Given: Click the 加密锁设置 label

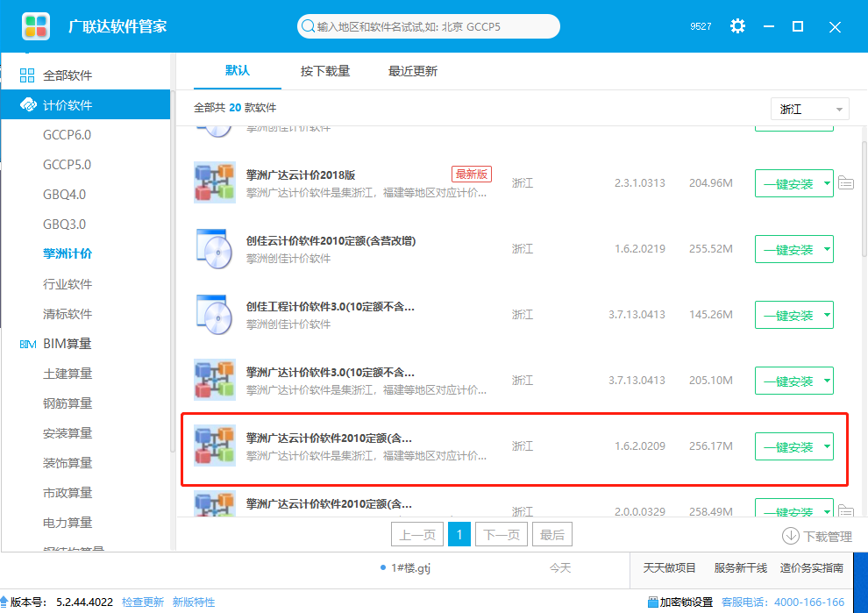Looking at the screenshot, I should (687, 602).
